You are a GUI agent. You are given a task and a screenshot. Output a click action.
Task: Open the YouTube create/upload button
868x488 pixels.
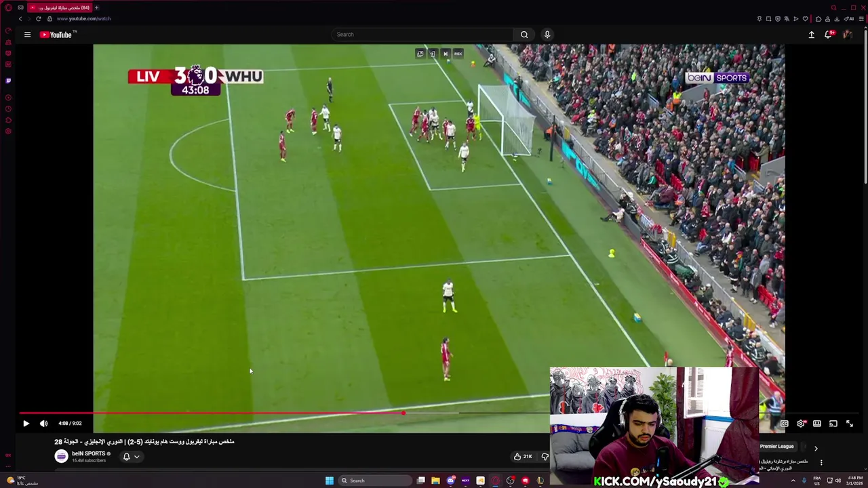tap(811, 35)
